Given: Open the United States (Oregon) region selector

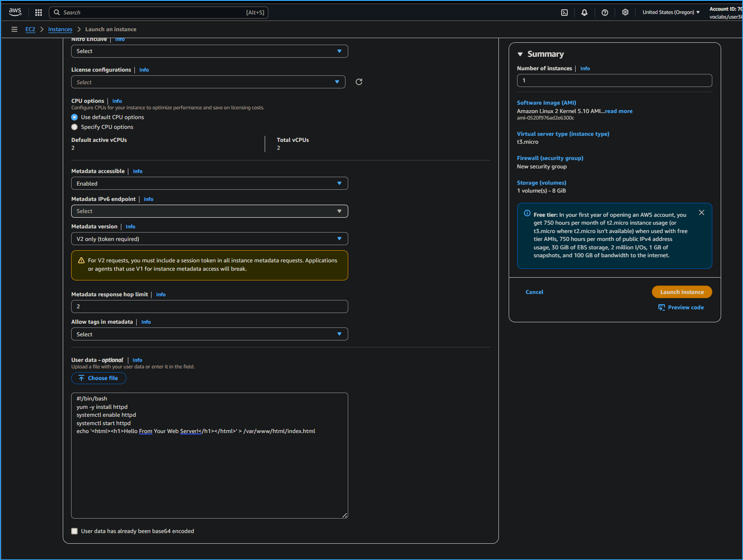Looking at the screenshot, I should pos(671,13).
